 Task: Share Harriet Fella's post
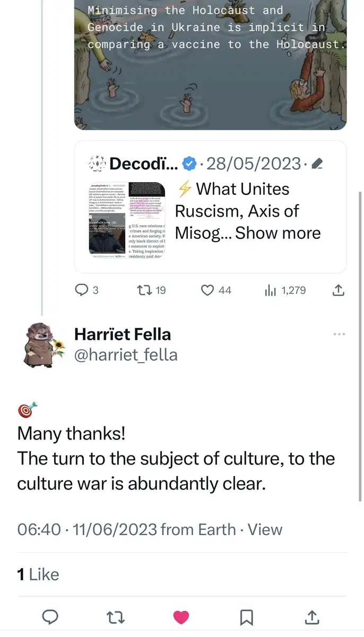(312, 617)
